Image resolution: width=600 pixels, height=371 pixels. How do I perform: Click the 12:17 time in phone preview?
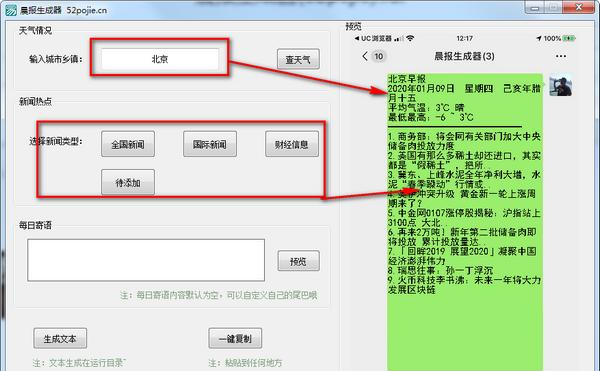[464, 38]
